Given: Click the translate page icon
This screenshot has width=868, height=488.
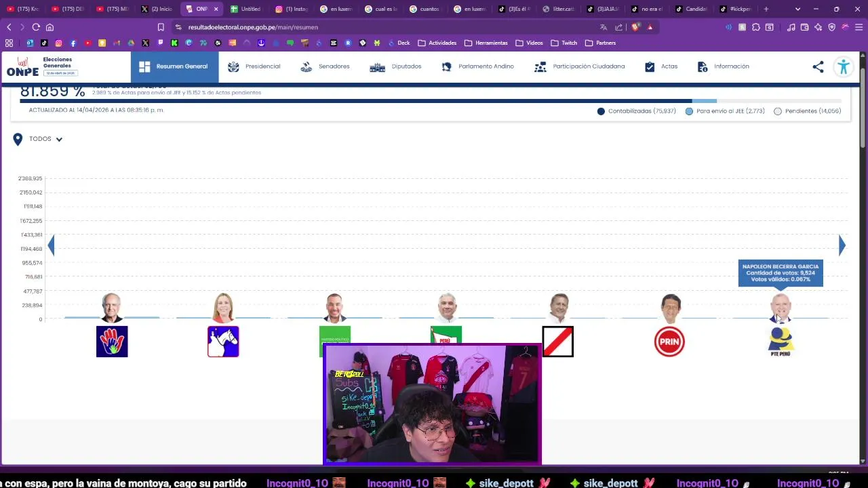Looking at the screenshot, I should click(x=604, y=27).
